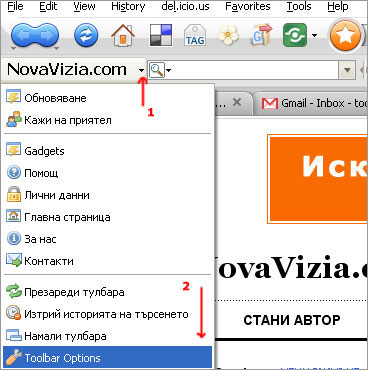The image size is (368, 370).
Task: Close the tab left of Gmail
Action: 237,102
